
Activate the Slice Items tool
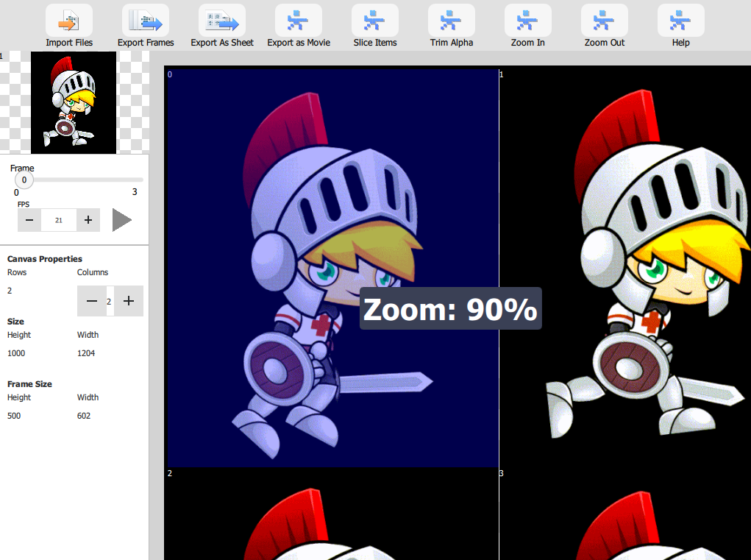[375, 21]
